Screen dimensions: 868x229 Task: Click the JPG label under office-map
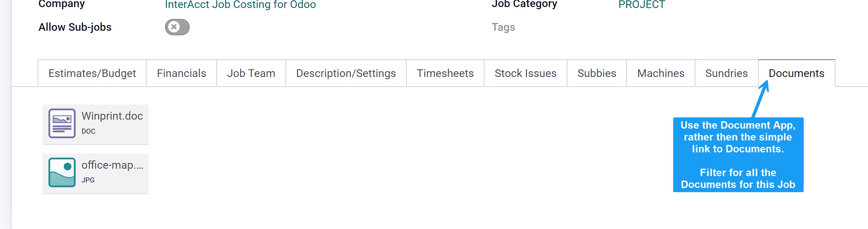(x=88, y=180)
